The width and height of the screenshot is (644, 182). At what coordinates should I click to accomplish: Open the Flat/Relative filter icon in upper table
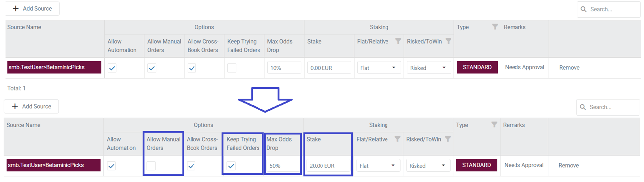click(398, 41)
